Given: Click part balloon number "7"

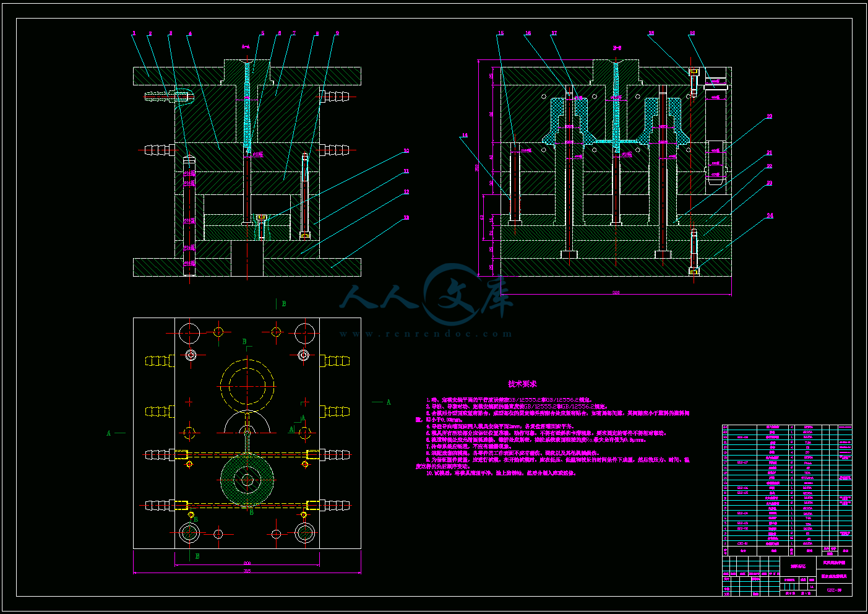Looking at the screenshot, I should tap(294, 33).
